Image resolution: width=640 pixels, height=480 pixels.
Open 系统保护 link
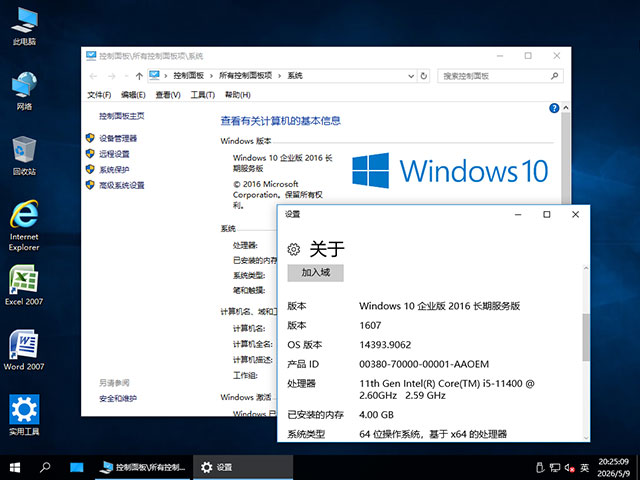coord(114,169)
